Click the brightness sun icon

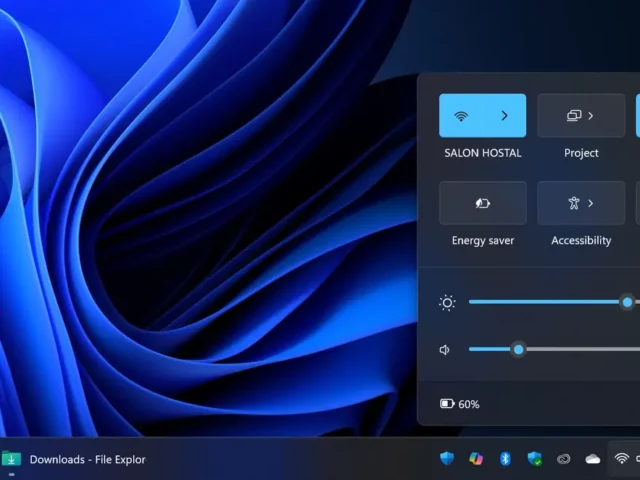point(446,302)
